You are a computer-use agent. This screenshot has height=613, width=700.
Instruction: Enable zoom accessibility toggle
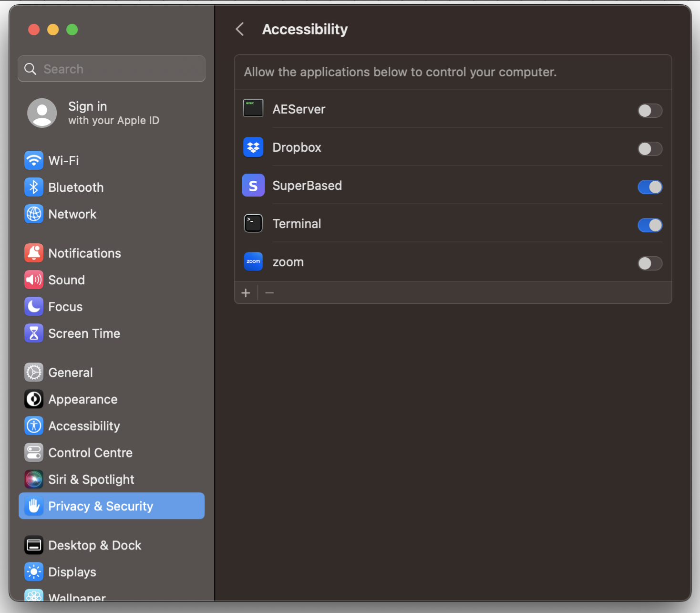click(650, 263)
